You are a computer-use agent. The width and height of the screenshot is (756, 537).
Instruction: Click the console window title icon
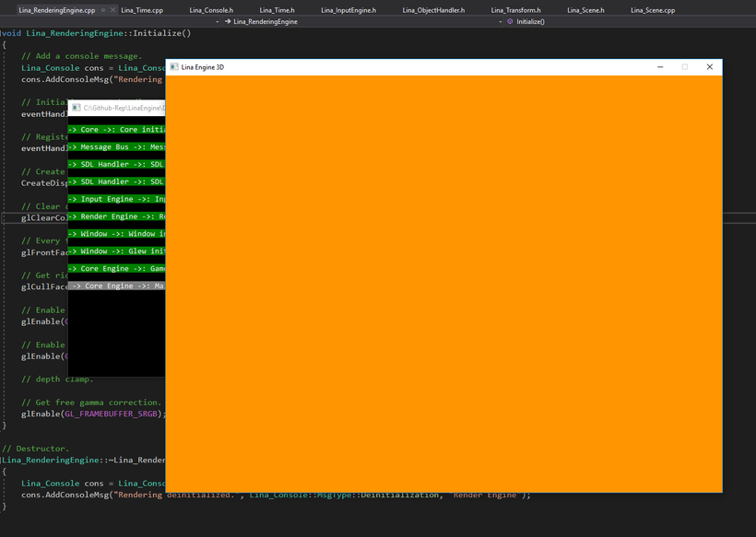point(77,108)
